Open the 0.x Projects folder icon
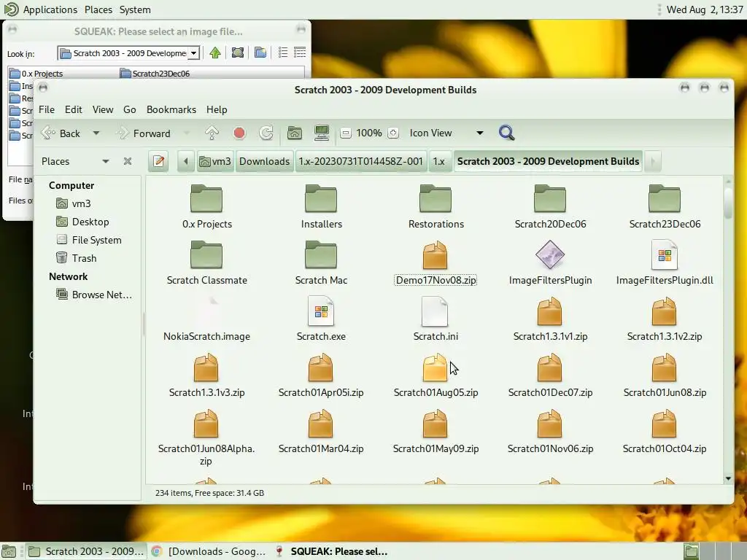Image resolution: width=747 pixels, height=560 pixels. point(206,198)
